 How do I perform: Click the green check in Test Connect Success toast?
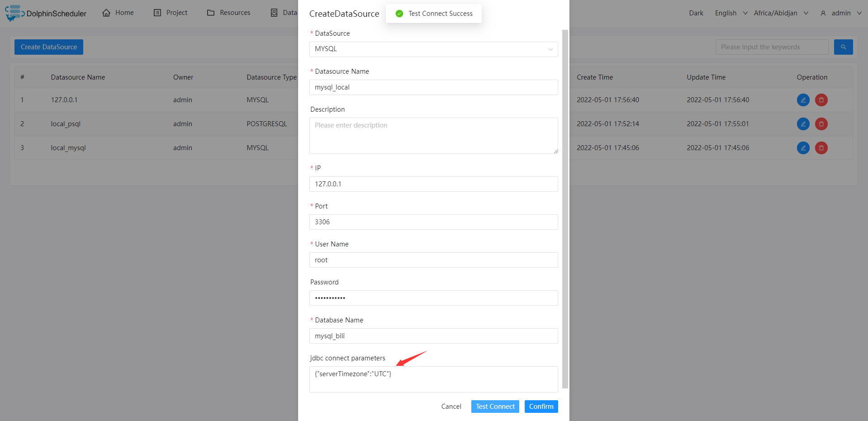point(399,13)
